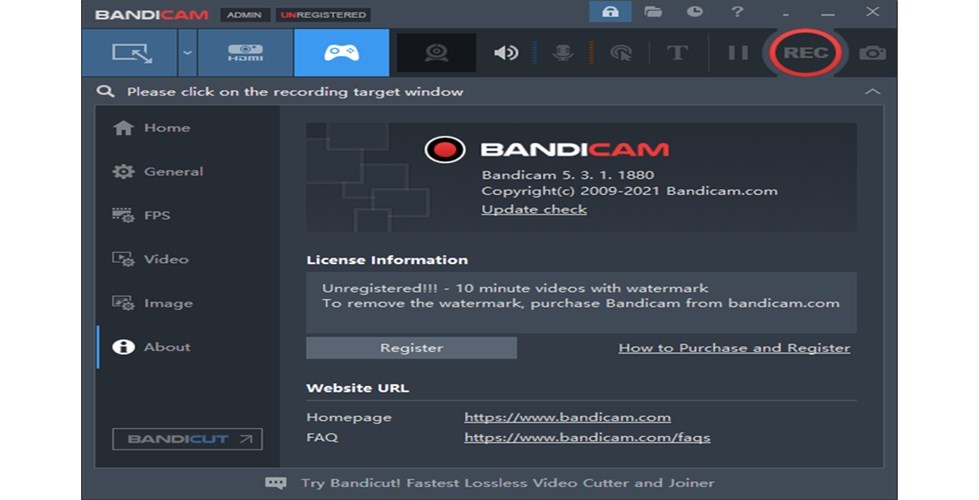Screen dimensions: 979x500
Task: Click the FPS settings icon
Action: pos(123,215)
